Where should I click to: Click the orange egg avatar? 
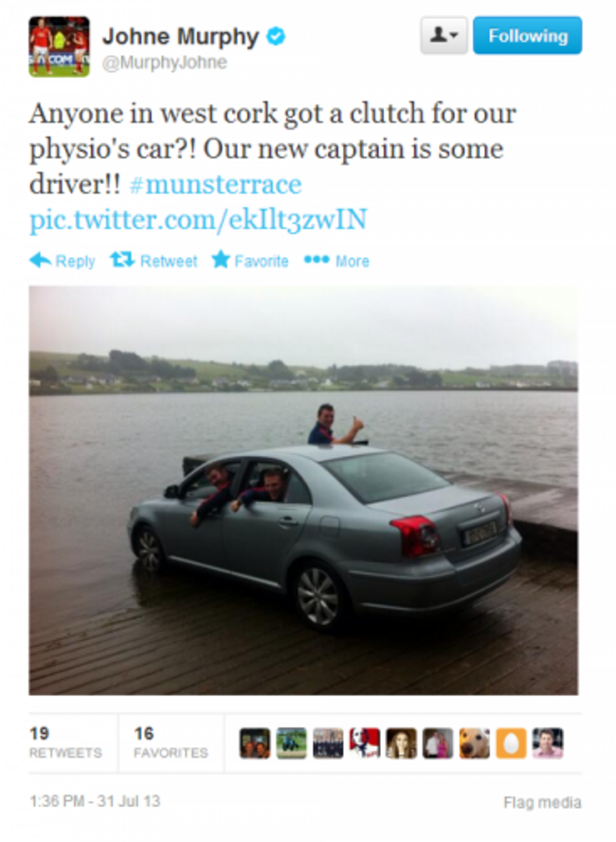click(x=511, y=743)
